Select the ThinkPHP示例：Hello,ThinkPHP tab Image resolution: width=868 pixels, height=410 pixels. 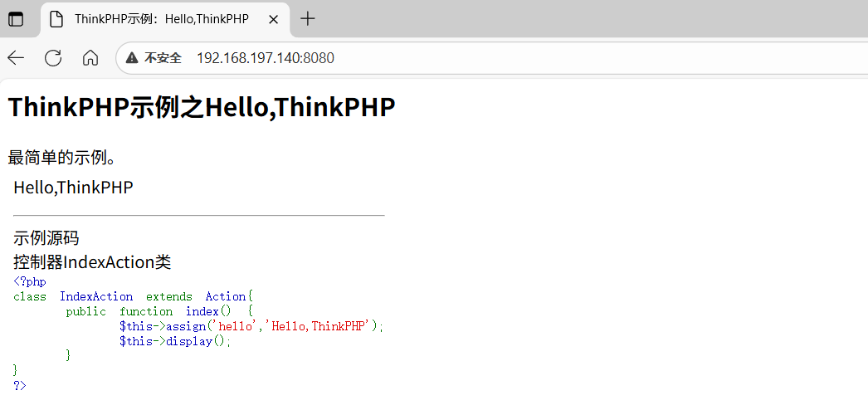(165, 19)
